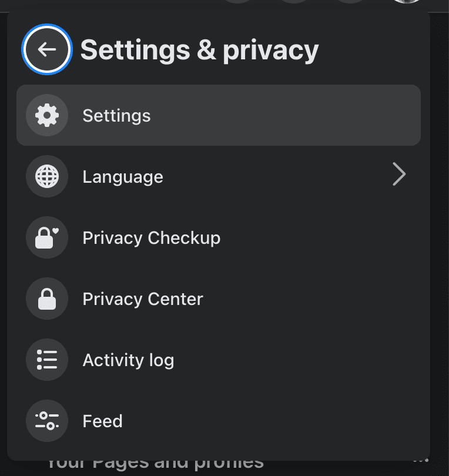Choose the Feed preferences entry
The image size is (449, 476).
pyautogui.click(x=219, y=421)
